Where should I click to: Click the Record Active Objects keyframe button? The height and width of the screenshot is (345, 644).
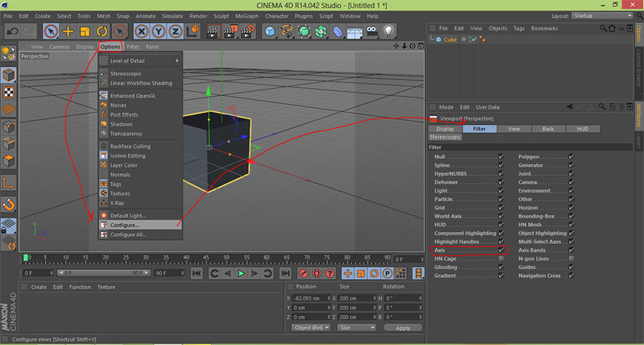click(303, 273)
